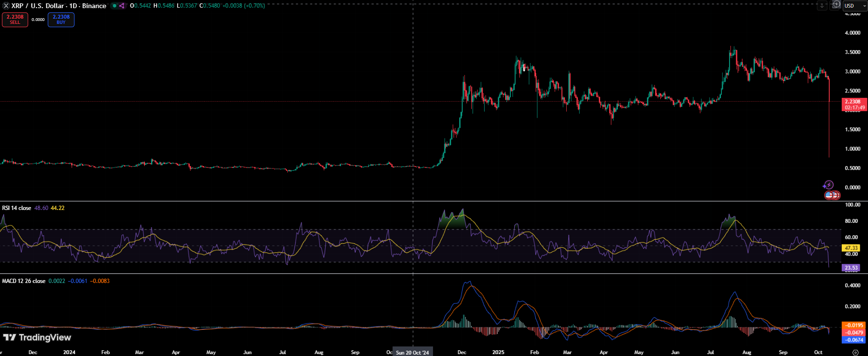This screenshot has width=868, height=356.
Task: Click the red current price label 2.2308
Action: point(853,102)
